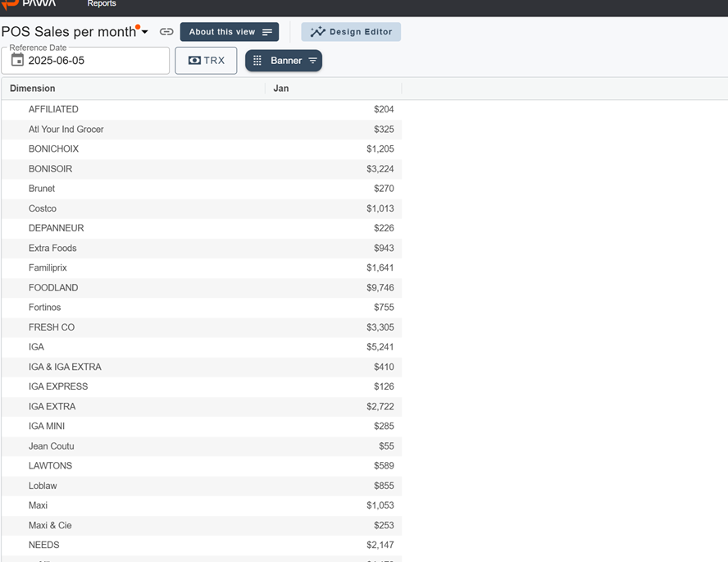Select the Jean Coutu row

click(202, 445)
